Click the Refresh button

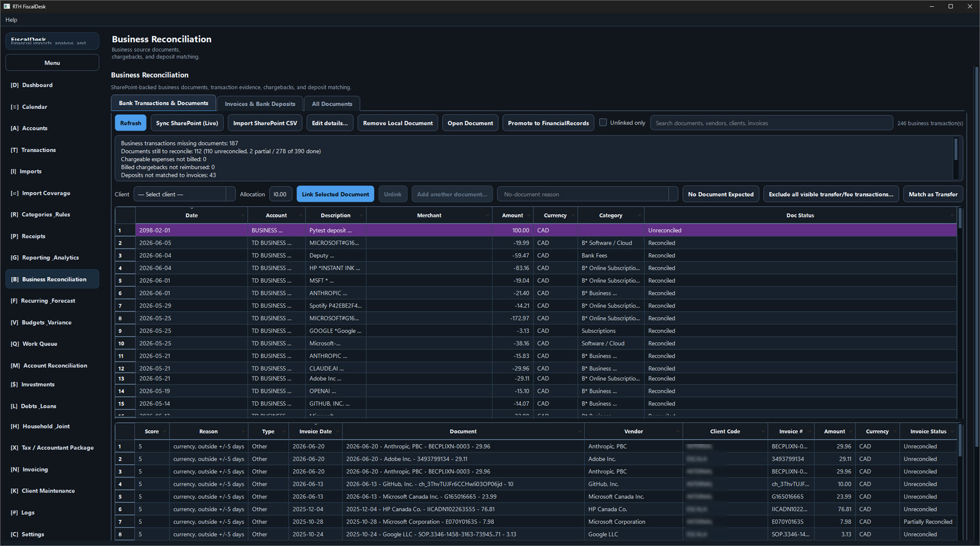(x=131, y=123)
